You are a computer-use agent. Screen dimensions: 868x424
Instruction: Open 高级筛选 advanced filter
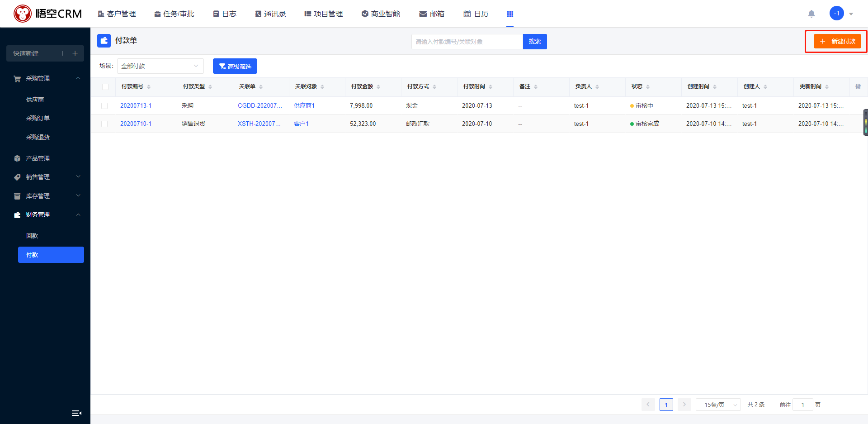(235, 66)
